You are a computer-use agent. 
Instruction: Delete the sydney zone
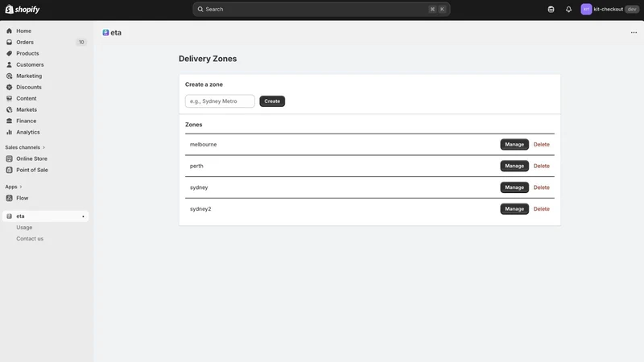point(541,187)
